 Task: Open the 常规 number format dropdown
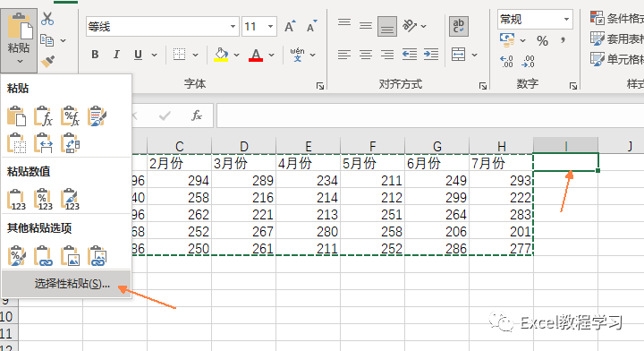(567, 19)
